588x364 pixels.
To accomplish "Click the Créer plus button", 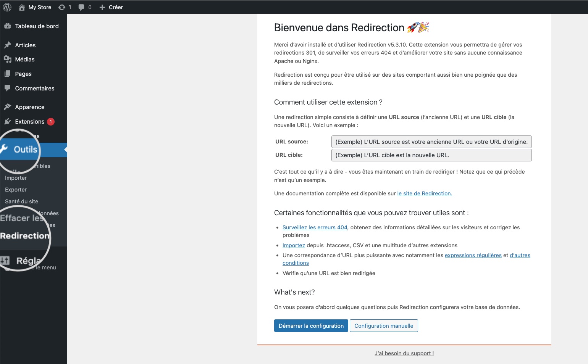I will (x=111, y=7).
